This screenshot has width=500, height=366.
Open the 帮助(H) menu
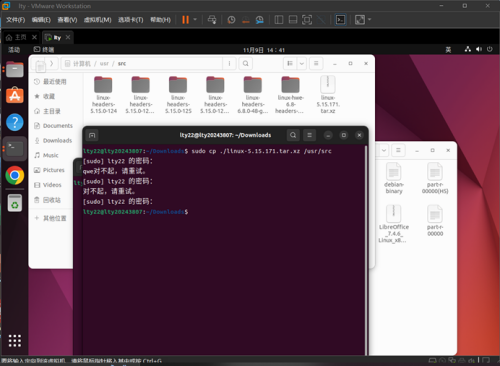pyautogui.click(x=160, y=20)
